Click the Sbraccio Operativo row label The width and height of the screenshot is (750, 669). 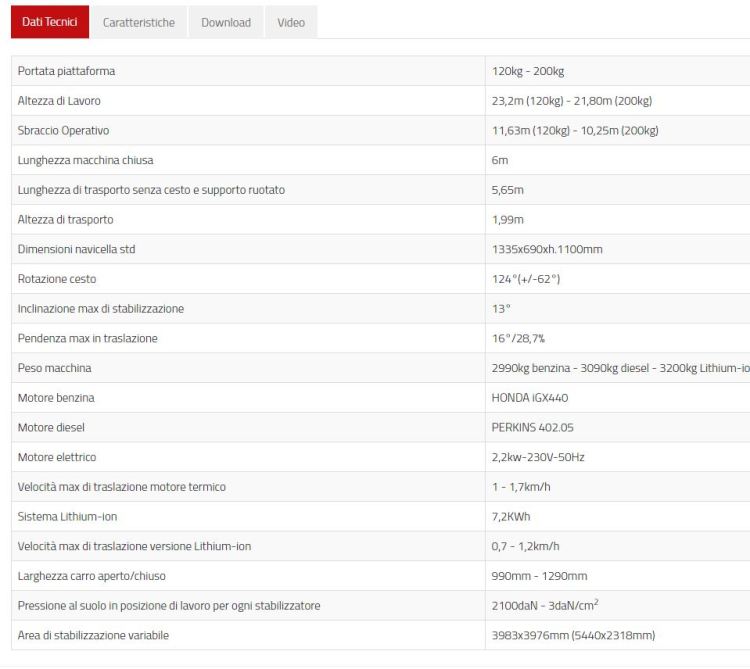click(63, 131)
